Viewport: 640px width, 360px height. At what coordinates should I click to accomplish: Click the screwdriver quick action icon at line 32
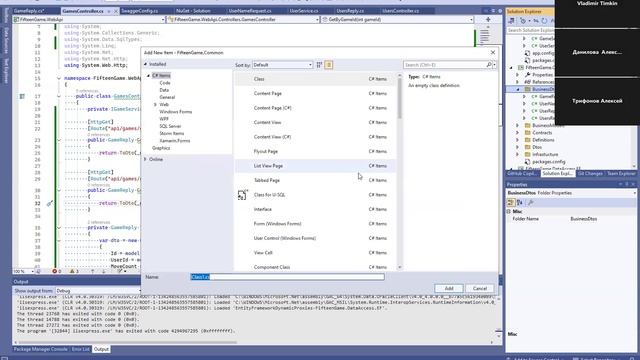[49, 203]
